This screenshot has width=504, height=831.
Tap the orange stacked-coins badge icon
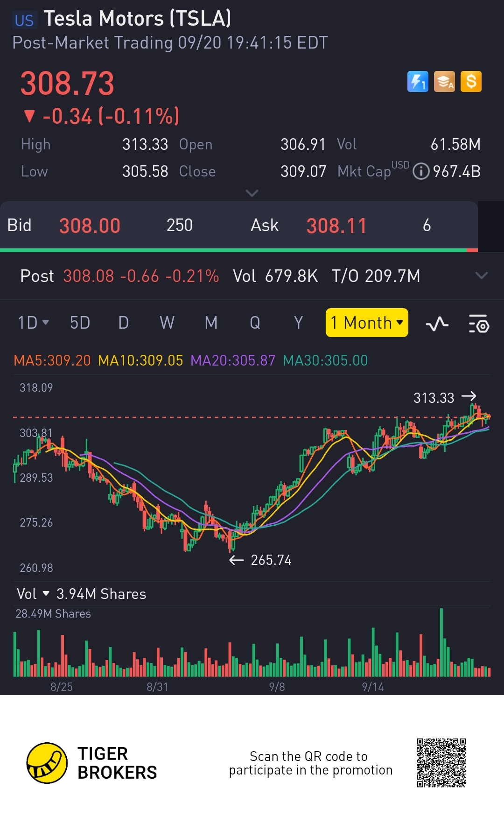point(444,82)
